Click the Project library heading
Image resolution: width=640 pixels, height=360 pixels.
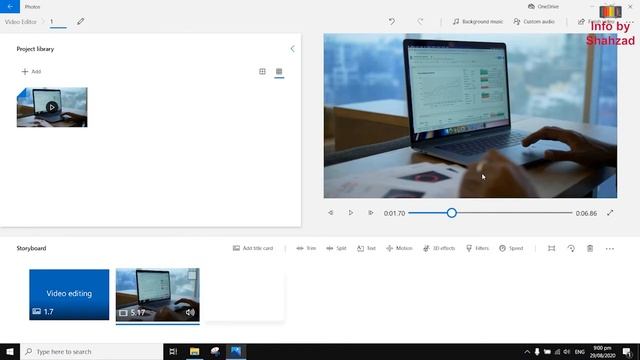coord(35,49)
